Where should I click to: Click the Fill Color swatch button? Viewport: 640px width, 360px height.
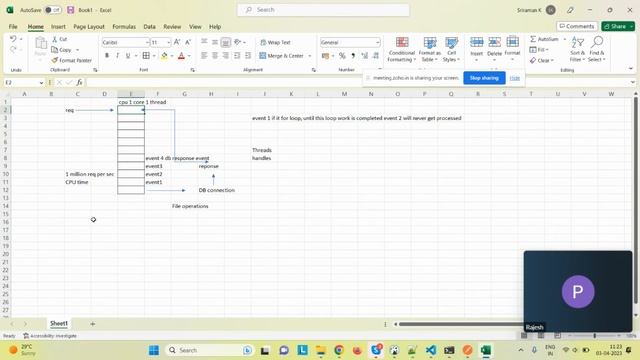[x=164, y=56]
